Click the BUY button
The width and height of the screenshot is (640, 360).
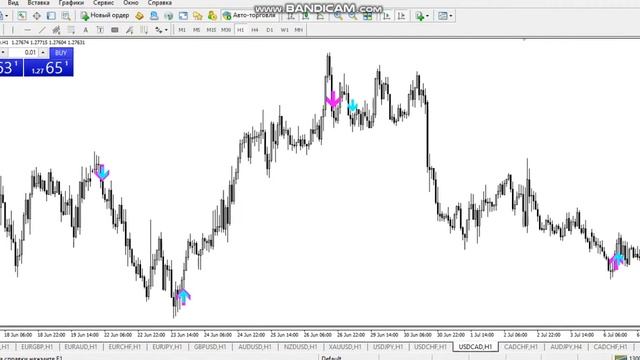(x=61, y=53)
